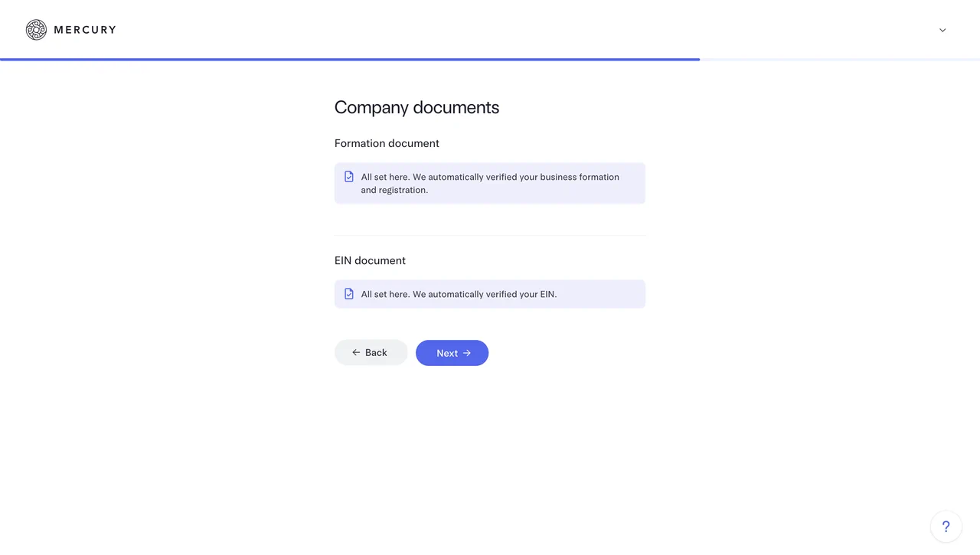Screen dimensions: 980x555
Task: Click the business formation verified message text
Action: pyautogui.click(x=490, y=184)
